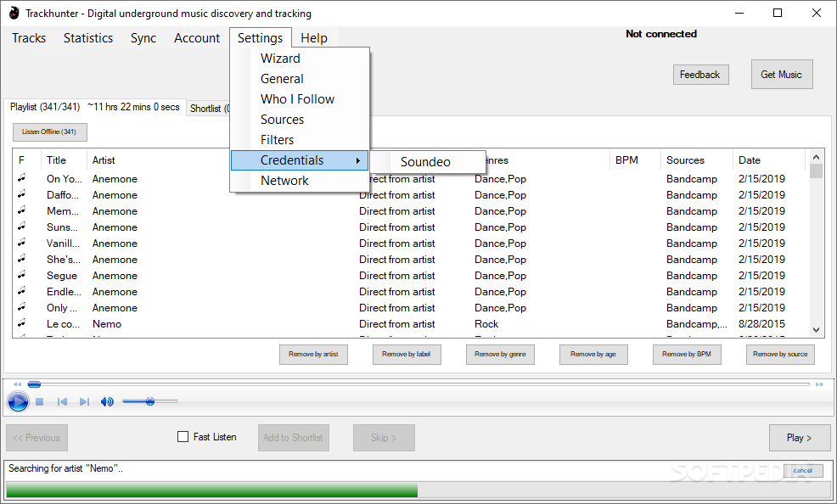Click Remove by genre button
The height and width of the screenshot is (504, 837).
[500, 354]
